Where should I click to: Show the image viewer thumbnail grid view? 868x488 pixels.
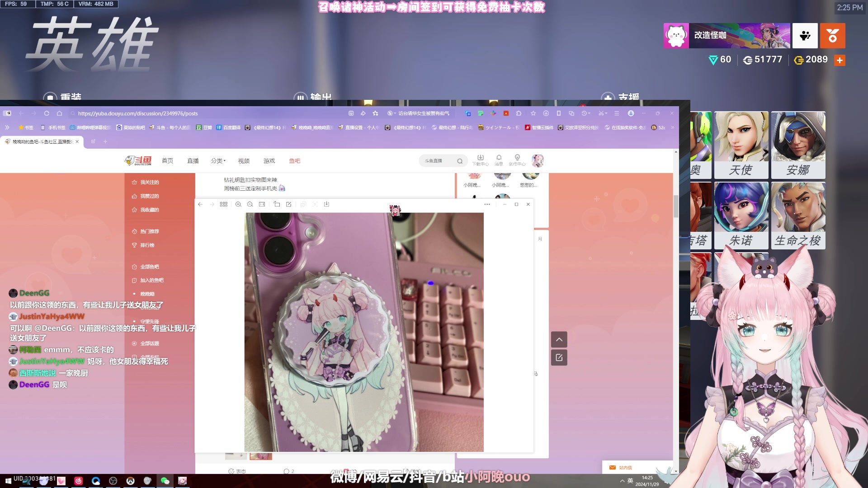pyautogui.click(x=223, y=204)
